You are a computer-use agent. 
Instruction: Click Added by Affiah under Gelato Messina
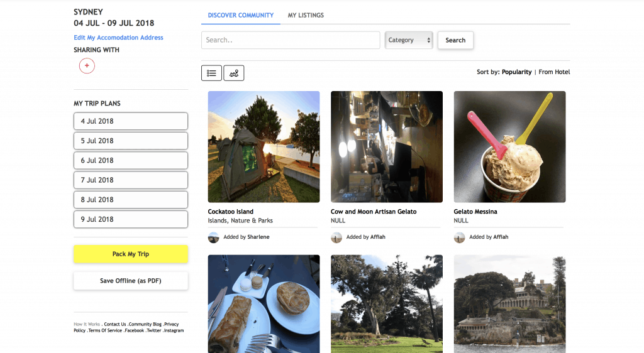(x=489, y=237)
